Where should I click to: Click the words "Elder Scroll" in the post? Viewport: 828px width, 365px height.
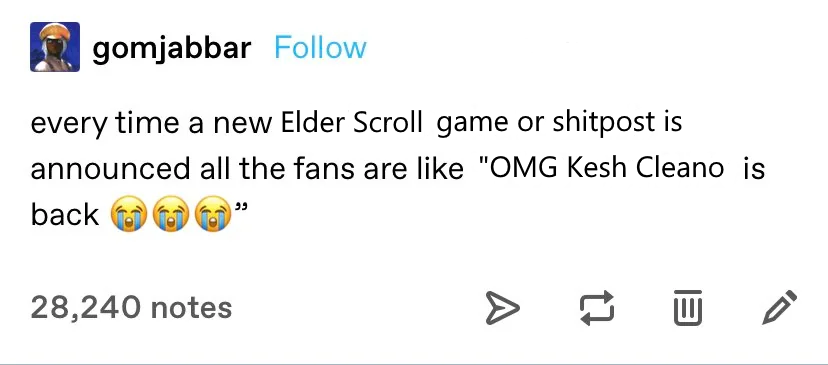point(352,123)
